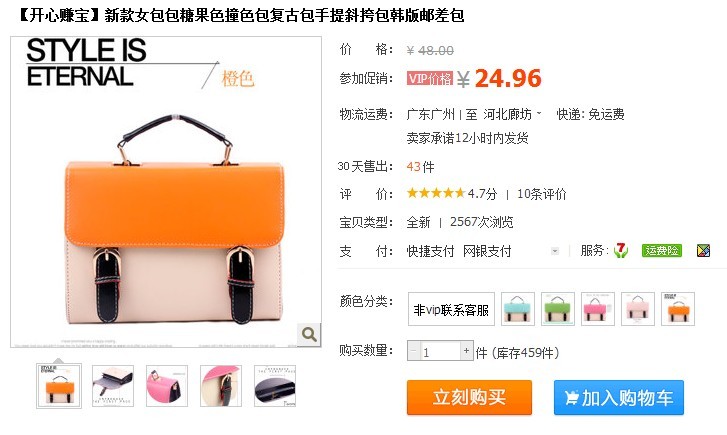727x435 pixels.
Task: Choose the orange bag color option
Action: pos(678,309)
